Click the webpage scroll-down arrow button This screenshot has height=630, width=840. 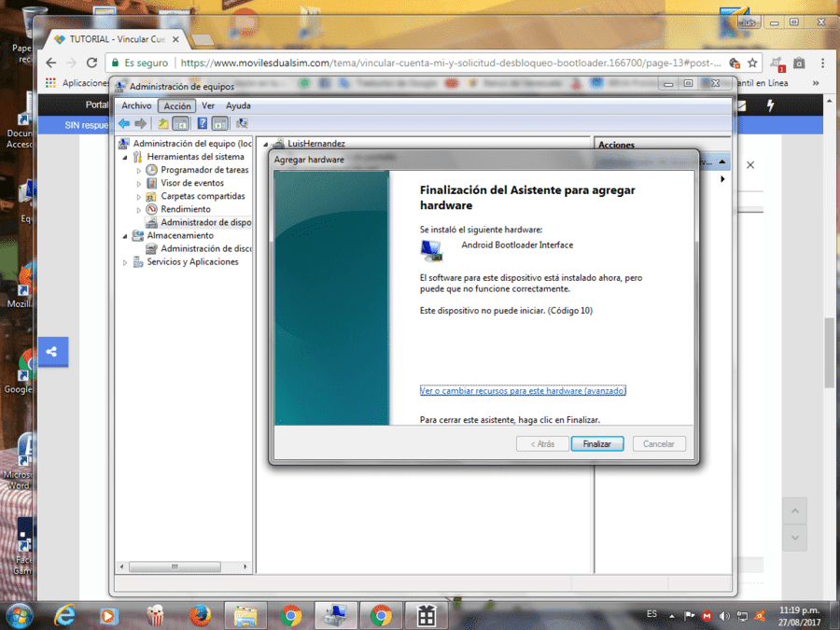tap(795, 538)
